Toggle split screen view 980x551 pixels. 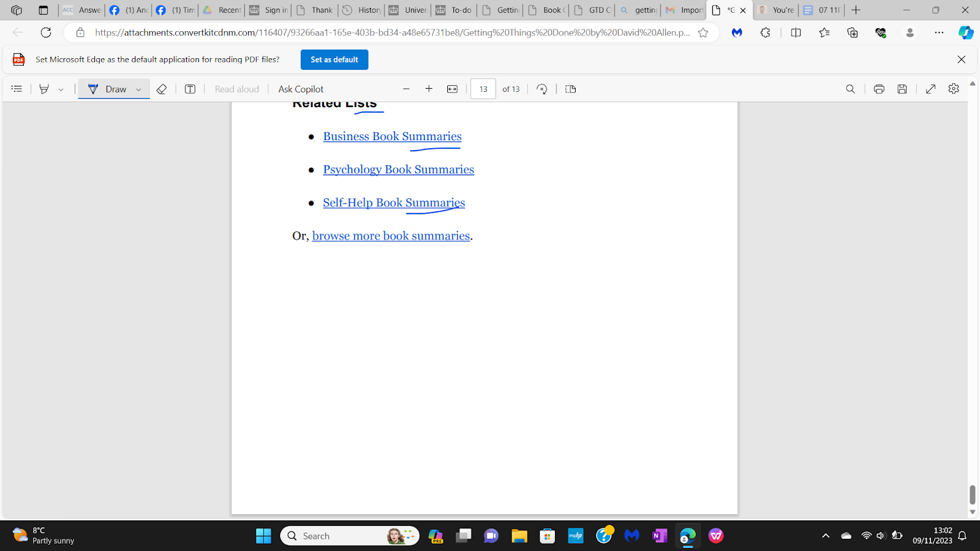[x=796, y=32]
